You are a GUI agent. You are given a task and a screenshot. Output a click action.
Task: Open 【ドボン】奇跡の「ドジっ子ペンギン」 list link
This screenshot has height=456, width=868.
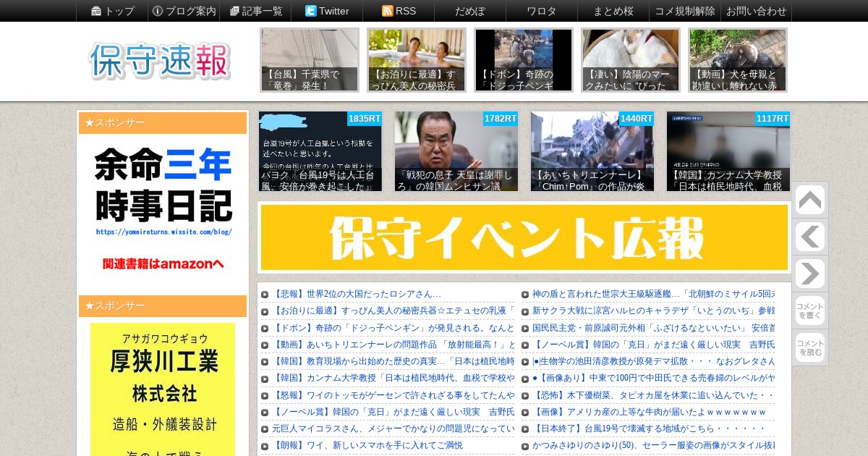coord(393,328)
